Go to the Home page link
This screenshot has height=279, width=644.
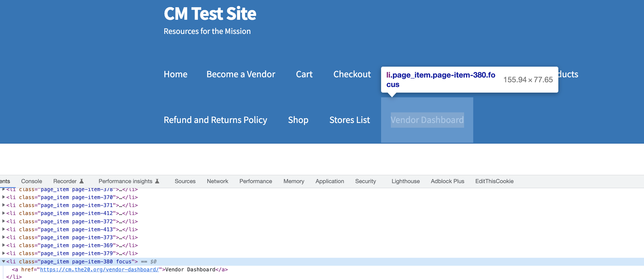[x=175, y=74]
